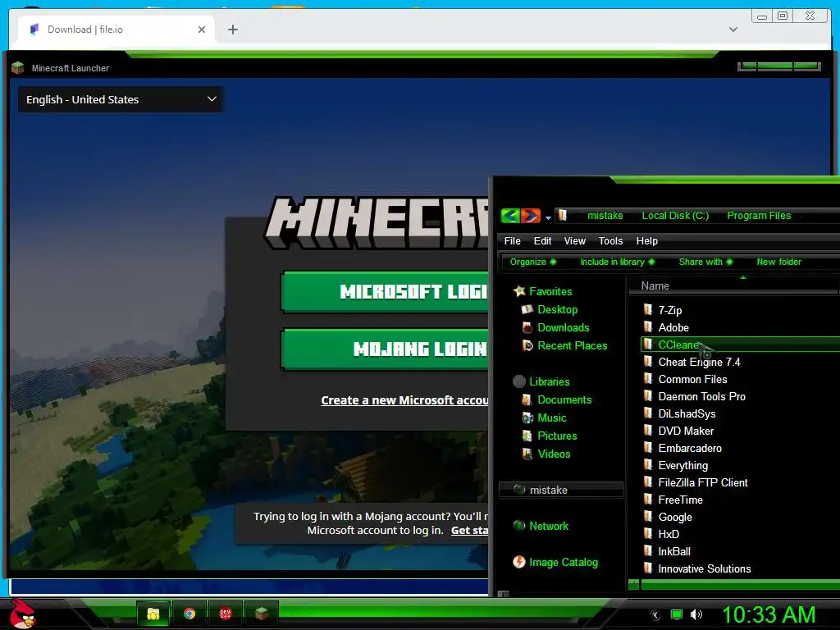840x630 pixels.
Task: Open a new browser tab
Action: click(232, 30)
